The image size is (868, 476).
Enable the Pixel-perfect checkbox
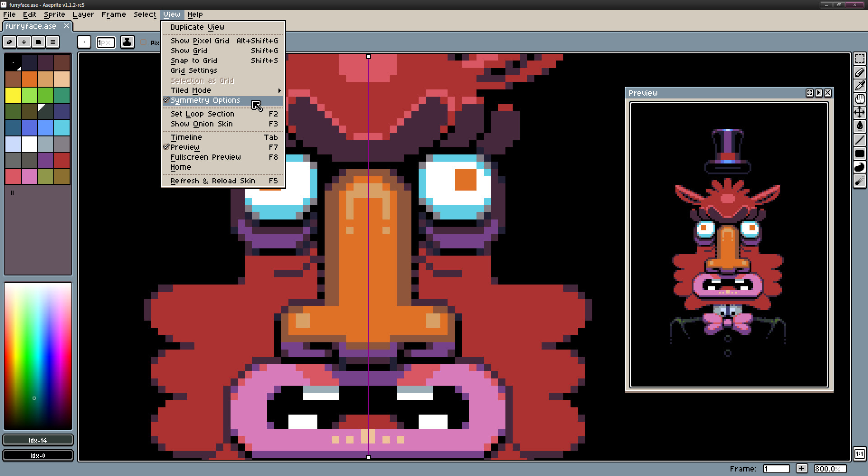(x=144, y=42)
